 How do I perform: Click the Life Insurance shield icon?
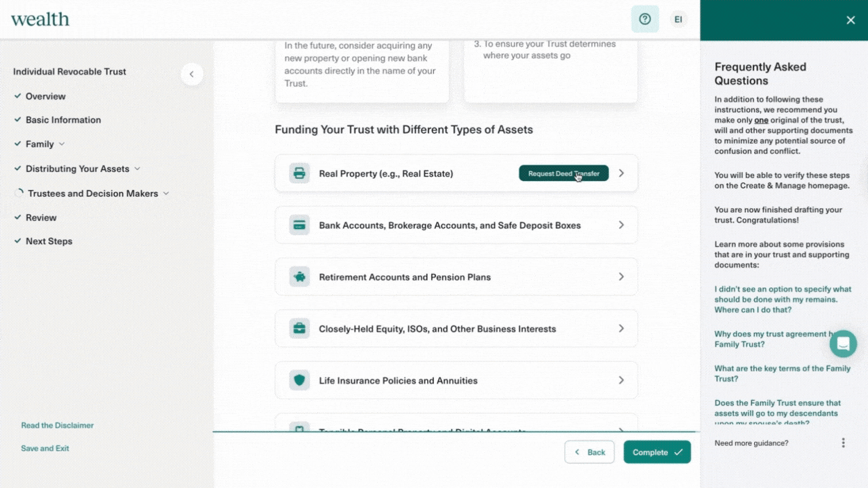299,380
